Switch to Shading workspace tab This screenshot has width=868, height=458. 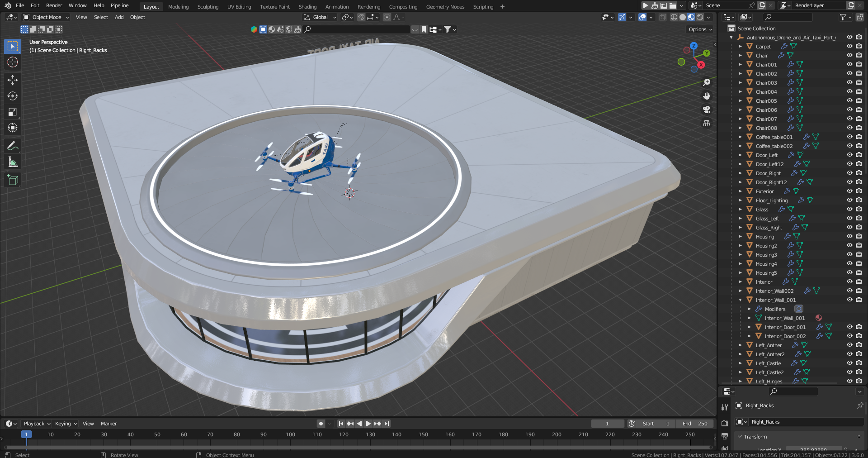307,7
